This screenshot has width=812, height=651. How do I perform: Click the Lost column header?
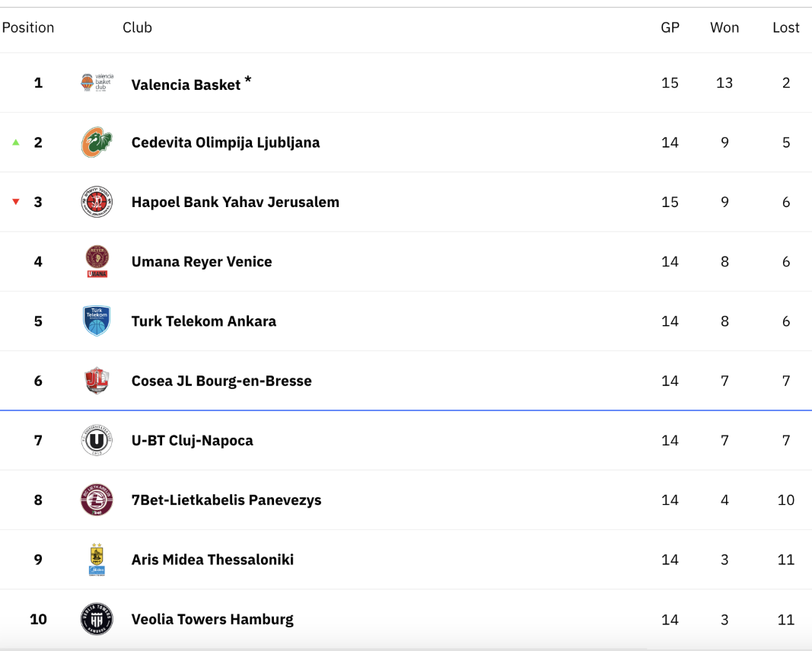pos(786,27)
